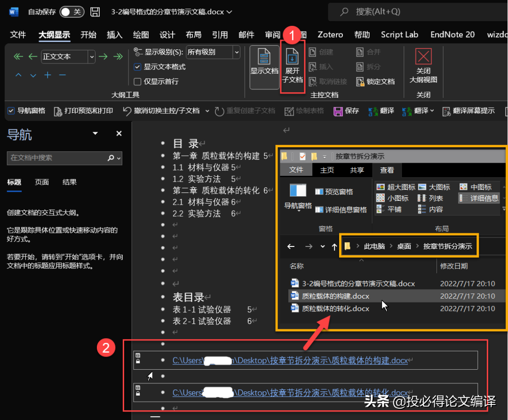Click the navigation search box 在文档中搜索

click(56, 158)
